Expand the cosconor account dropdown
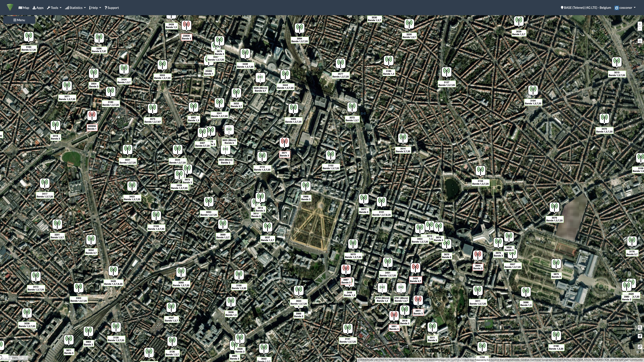Screen dimensions: 644x362 coord(625,7)
